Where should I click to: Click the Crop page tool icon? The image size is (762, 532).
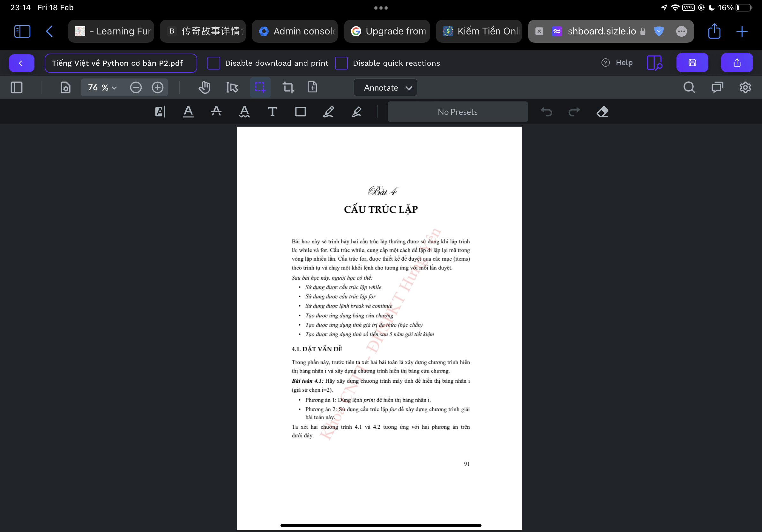coord(288,88)
